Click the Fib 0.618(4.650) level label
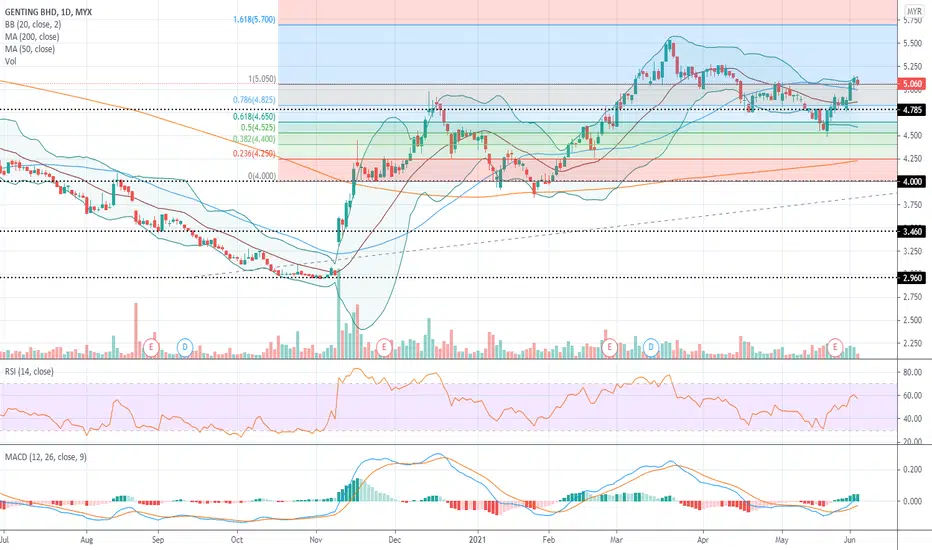932x550 pixels. point(254,117)
